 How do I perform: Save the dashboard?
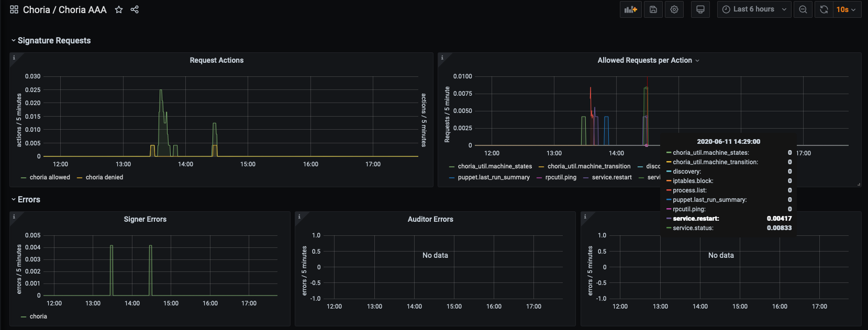coord(653,9)
